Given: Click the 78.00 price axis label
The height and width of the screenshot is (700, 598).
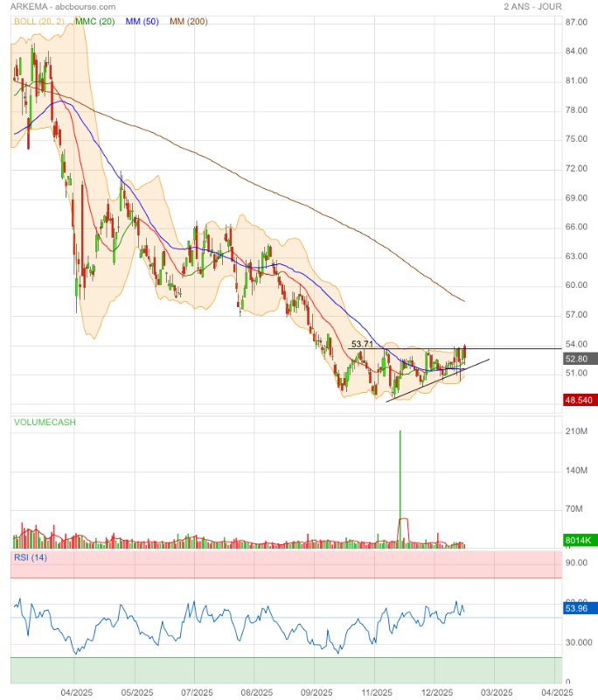Looking at the screenshot, I should coord(576,110).
